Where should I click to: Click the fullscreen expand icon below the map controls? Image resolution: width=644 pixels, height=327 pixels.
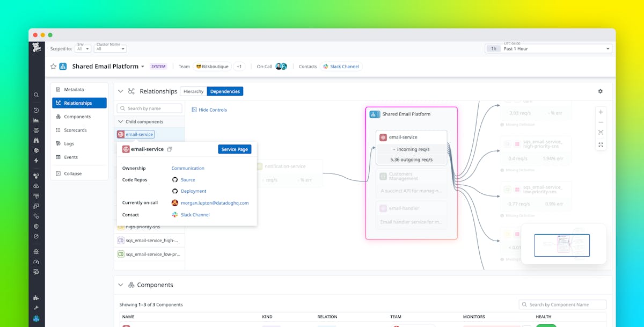tap(601, 144)
